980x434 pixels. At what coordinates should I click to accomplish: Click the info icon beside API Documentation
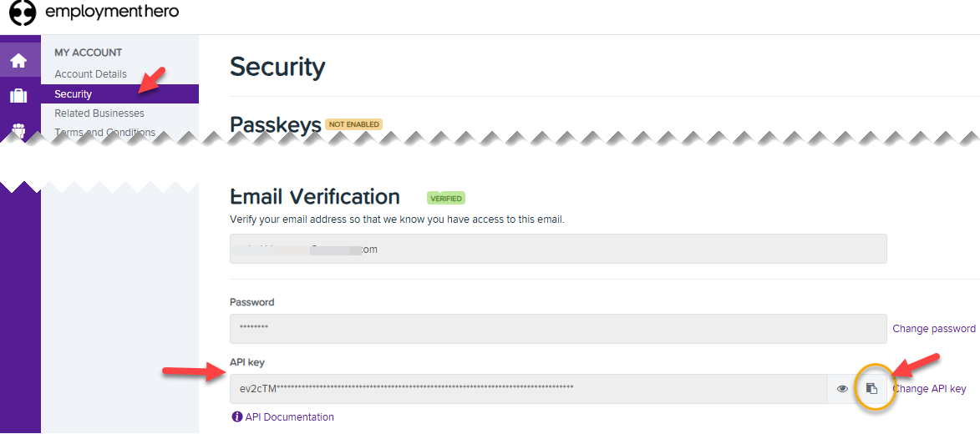237,417
